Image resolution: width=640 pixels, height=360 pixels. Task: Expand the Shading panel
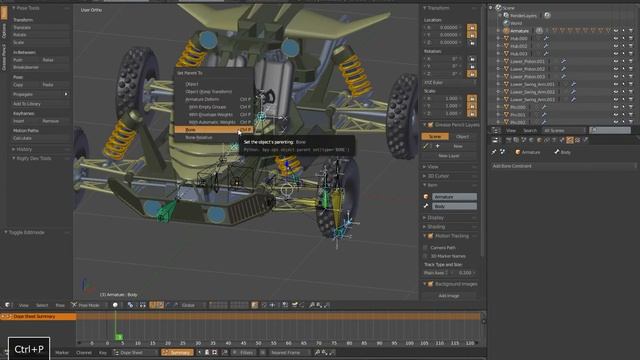click(x=425, y=227)
